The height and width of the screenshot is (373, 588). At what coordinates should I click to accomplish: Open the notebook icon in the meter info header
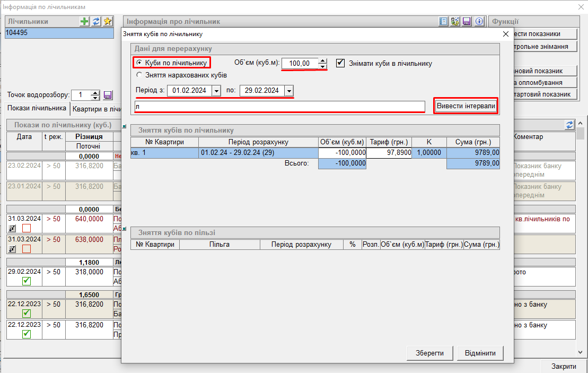point(444,21)
